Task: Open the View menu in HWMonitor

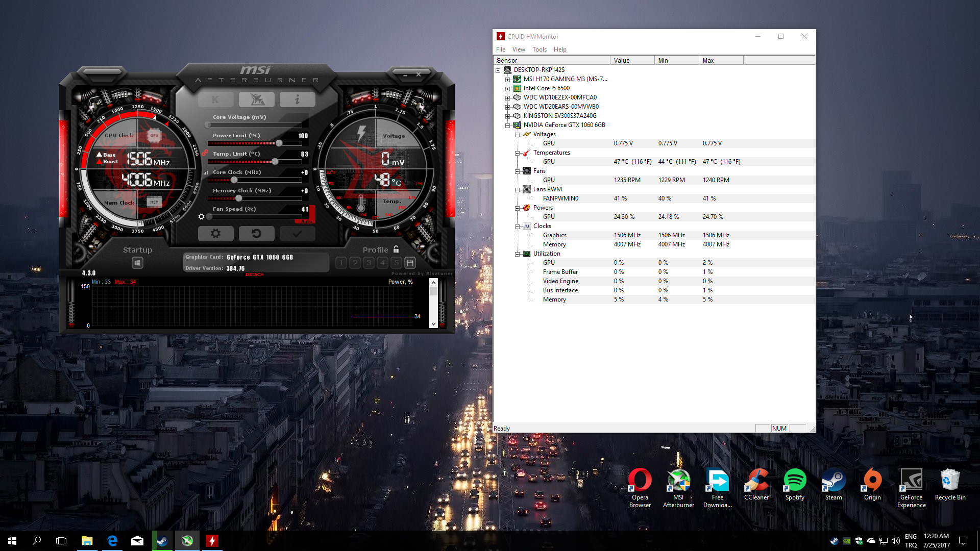Action: pos(519,49)
